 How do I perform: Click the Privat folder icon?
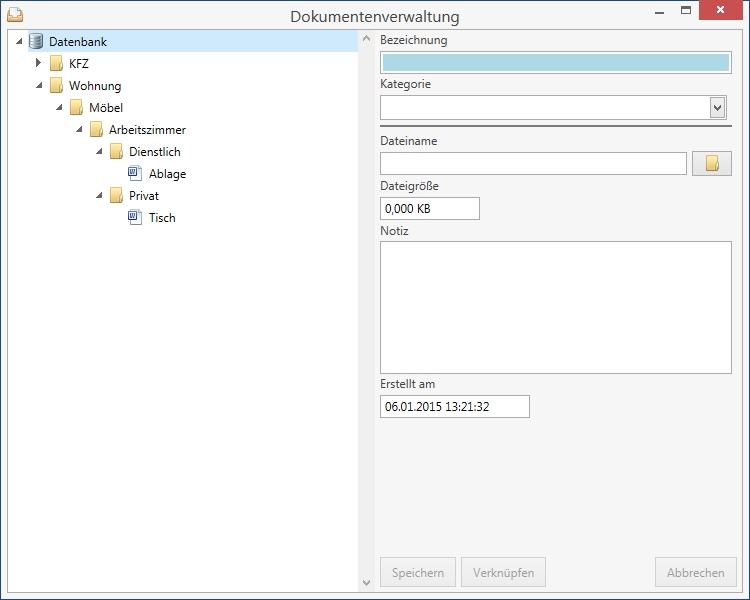tap(117, 195)
